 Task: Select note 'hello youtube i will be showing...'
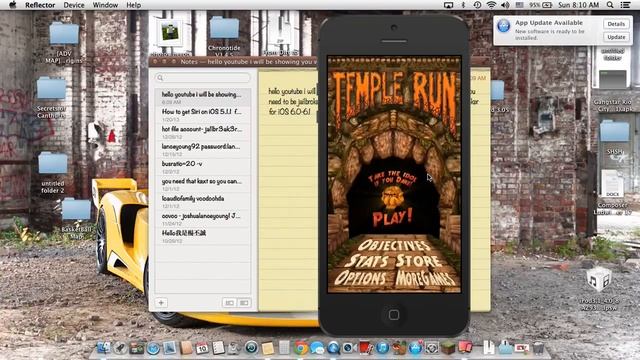(x=202, y=97)
